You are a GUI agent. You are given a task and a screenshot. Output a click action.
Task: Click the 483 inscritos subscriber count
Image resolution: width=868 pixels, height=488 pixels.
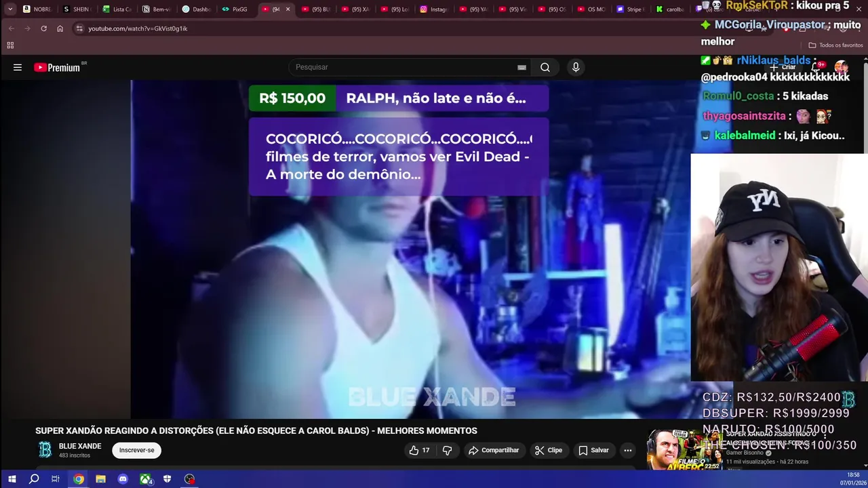click(x=75, y=455)
